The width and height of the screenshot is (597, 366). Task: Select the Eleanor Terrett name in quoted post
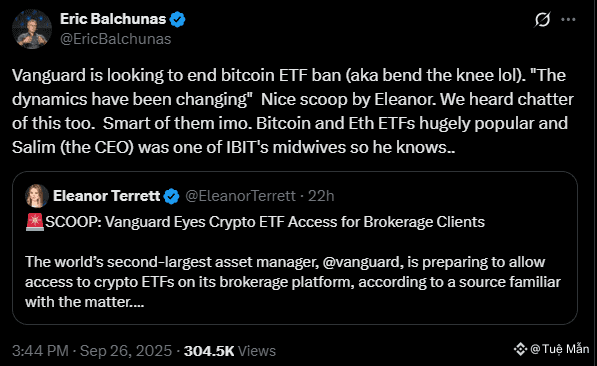coord(106,196)
